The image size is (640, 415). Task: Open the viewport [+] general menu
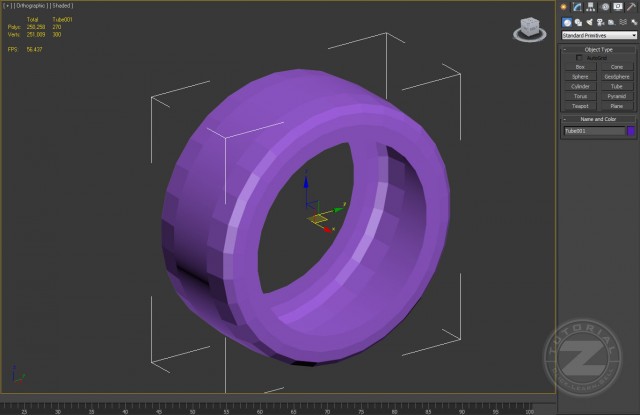coord(7,6)
